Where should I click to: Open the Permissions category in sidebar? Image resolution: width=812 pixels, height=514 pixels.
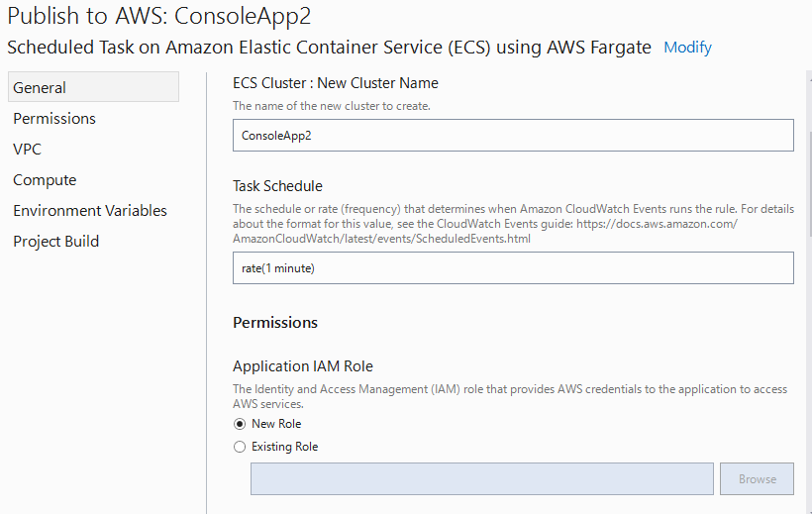pyautogui.click(x=54, y=119)
